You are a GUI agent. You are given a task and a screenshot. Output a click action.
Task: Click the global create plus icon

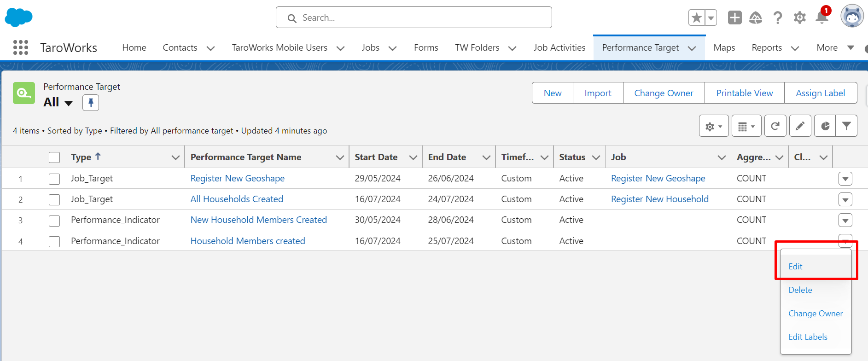coord(734,18)
